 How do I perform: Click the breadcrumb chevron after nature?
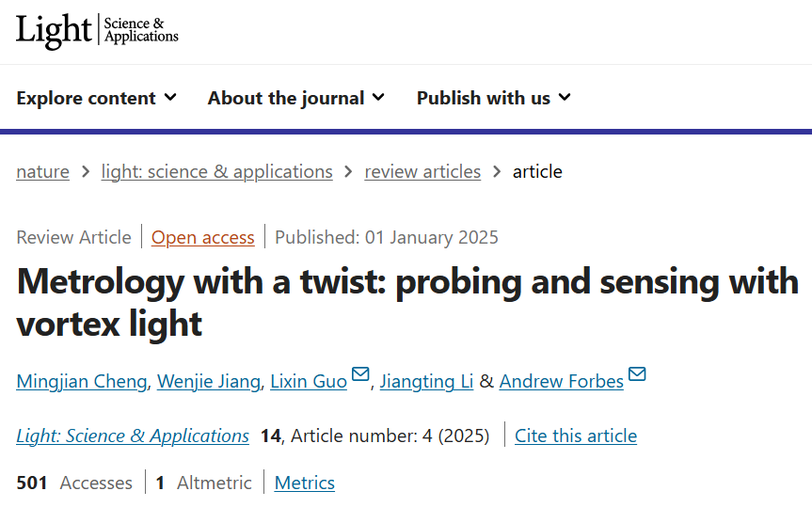click(86, 171)
